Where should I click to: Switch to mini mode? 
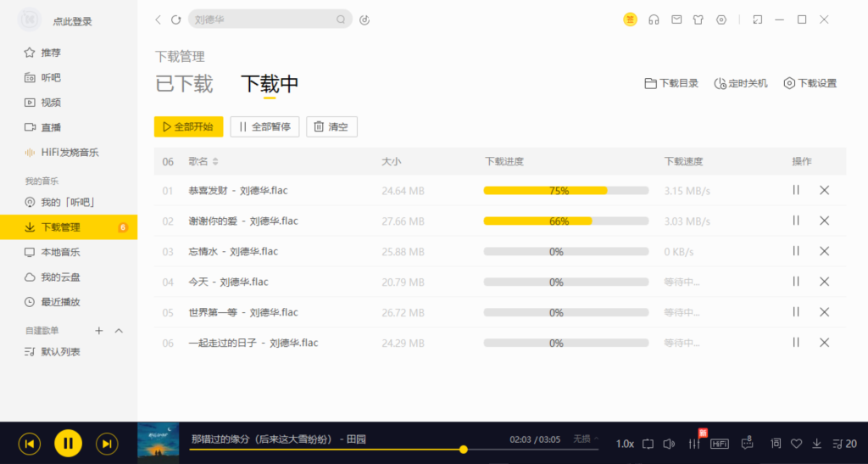[x=757, y=20]
